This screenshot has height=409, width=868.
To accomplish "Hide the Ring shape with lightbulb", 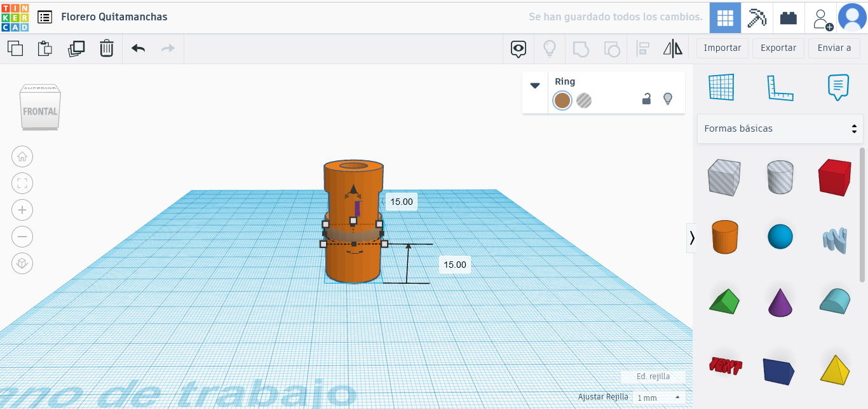I will (667, 99).
